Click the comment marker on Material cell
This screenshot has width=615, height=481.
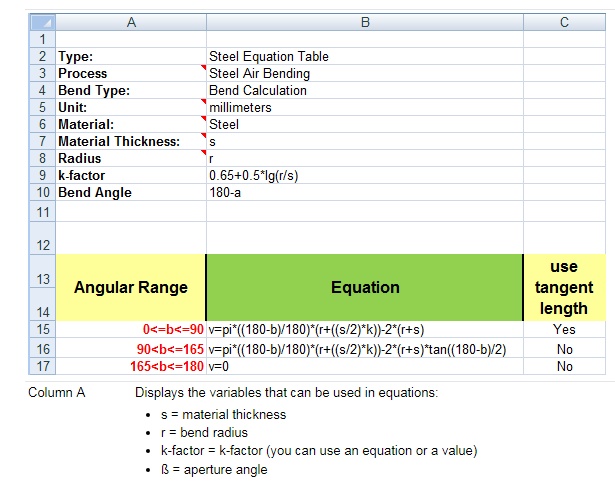pyautogui.click(x=204, y=118)
